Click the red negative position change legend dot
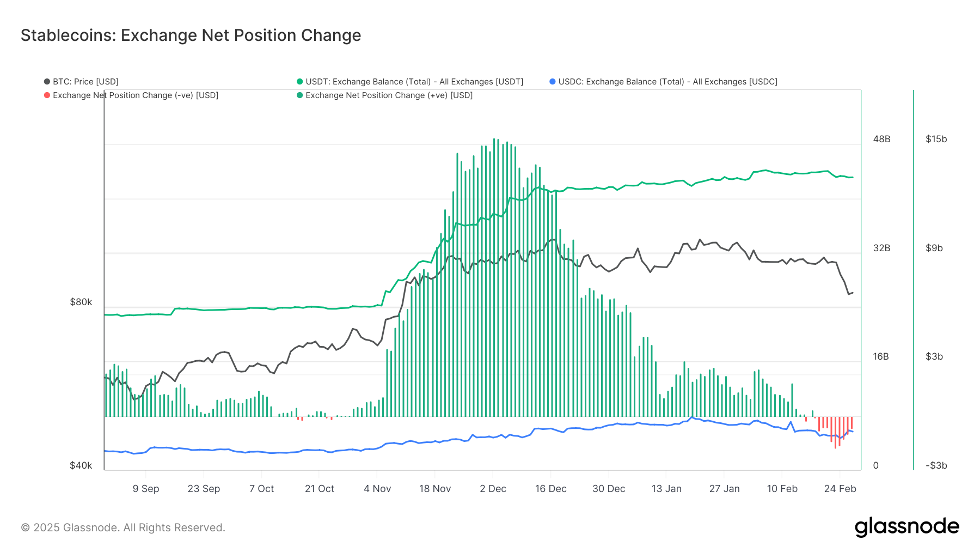 tap(47, 95)
